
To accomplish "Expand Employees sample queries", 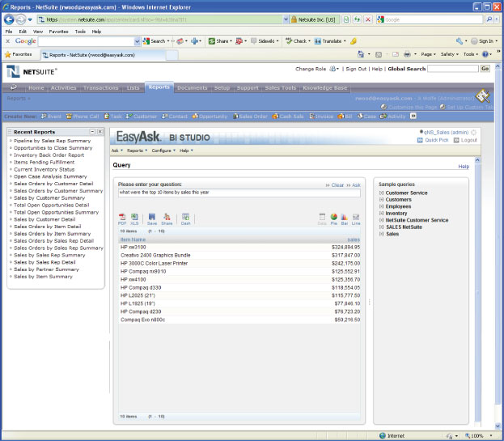I will [381, 206].
